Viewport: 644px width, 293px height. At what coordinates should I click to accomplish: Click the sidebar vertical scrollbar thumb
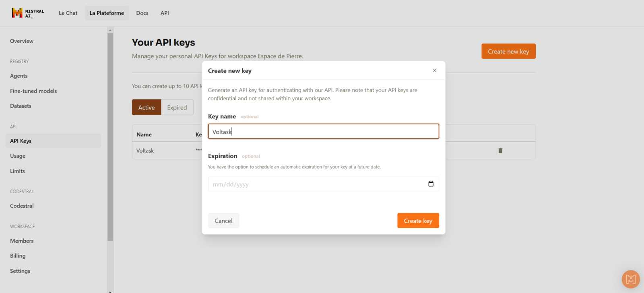(110, 137)
